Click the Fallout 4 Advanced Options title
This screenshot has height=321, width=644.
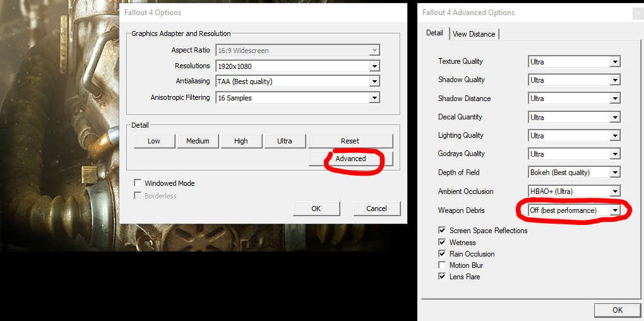click(x=468, y=13)
